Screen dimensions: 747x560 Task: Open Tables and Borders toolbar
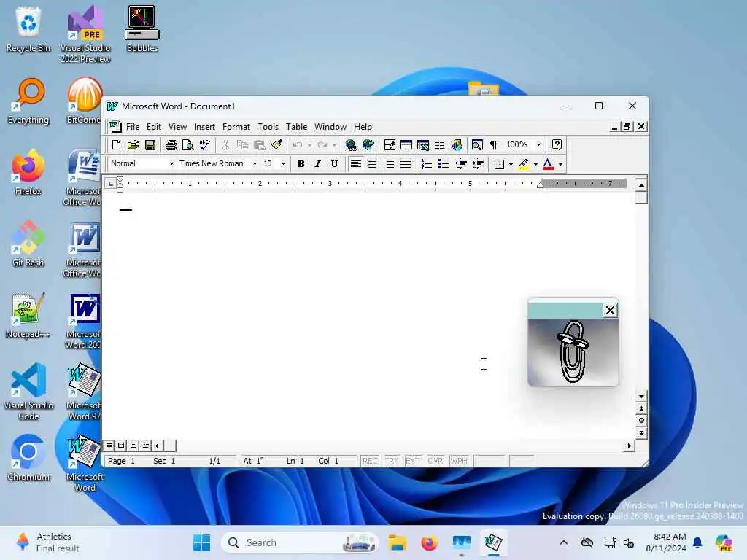coord(390,145)
